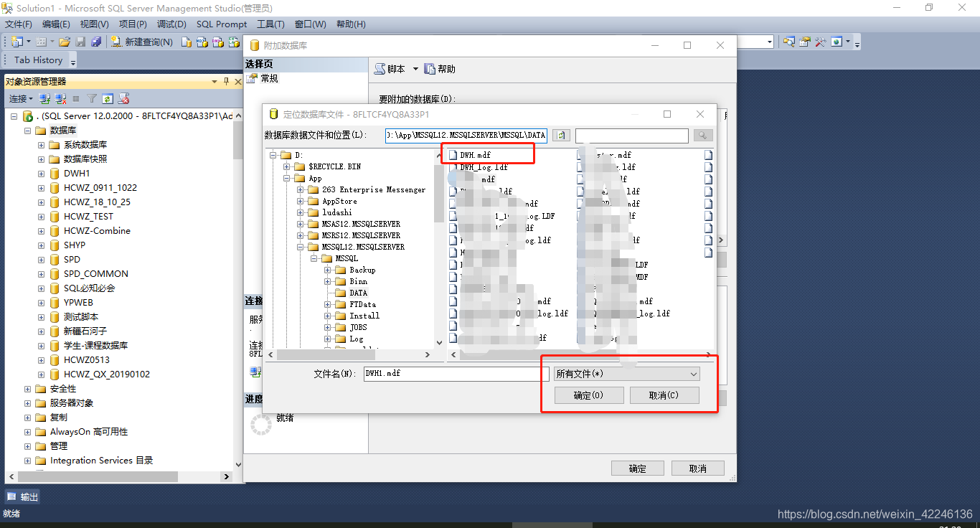Image resolution: width=980 pixels, height=528 pixels.
Task: Open the 文件(F) menu
Action: tap(19, 24)
